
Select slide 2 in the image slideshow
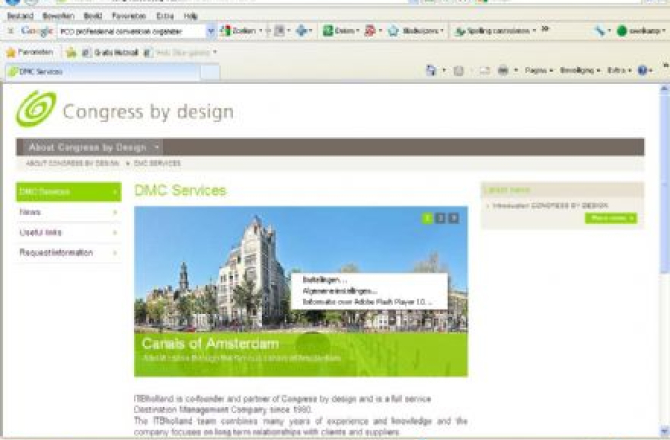440,217
